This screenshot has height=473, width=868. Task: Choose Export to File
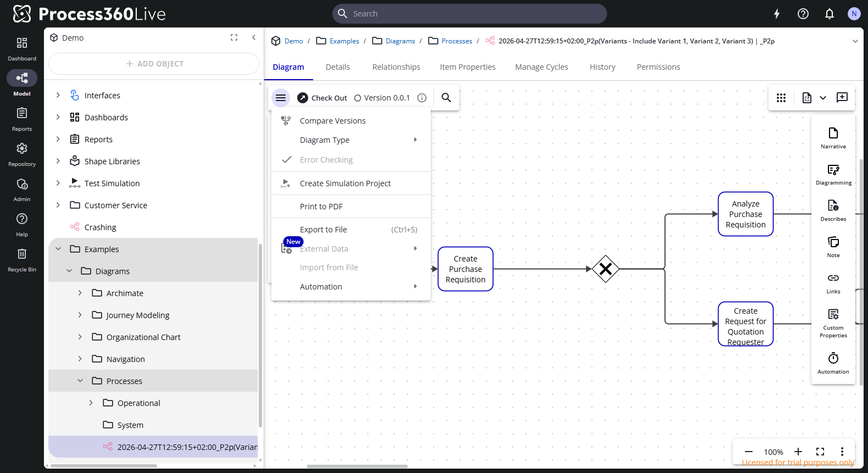click(x=350, y=230)
